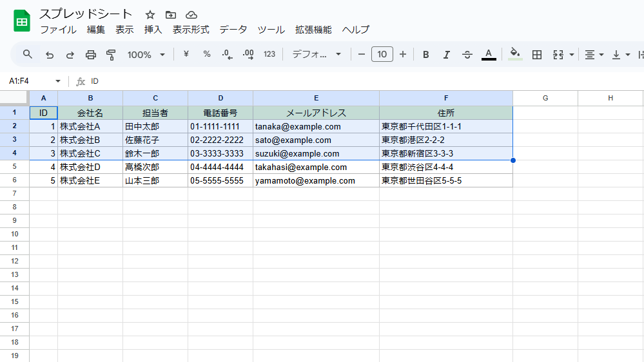Select column A header
This screenshot has height=362, width=644.
point(44,98)
